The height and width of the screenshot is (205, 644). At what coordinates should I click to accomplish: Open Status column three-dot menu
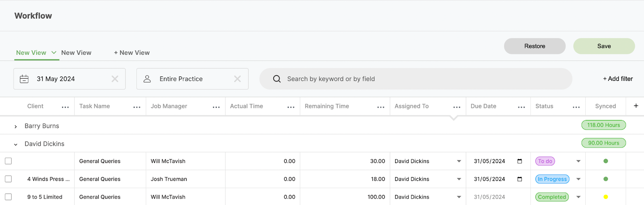point(576,107)
